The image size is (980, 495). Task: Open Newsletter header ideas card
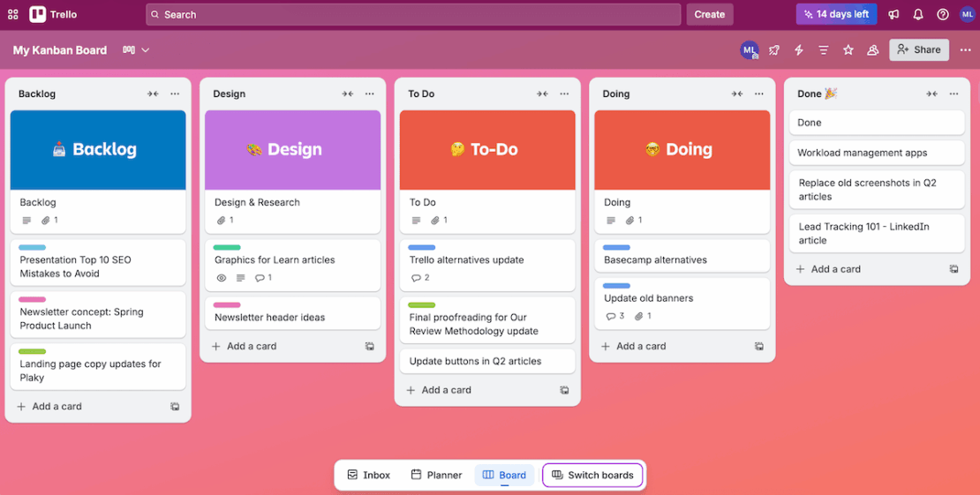pos(292,313)
